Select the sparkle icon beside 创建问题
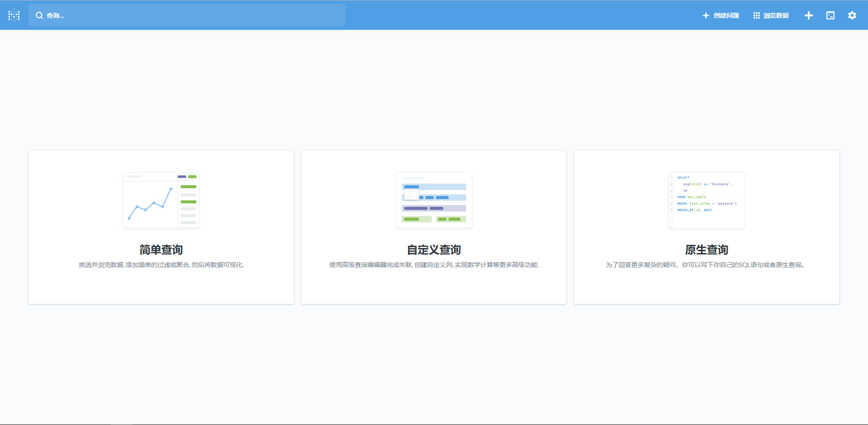 pos(705,15)
